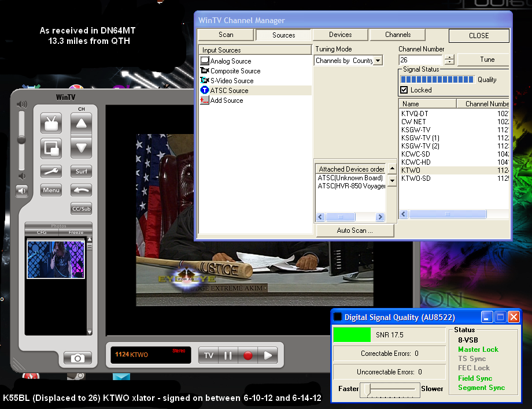The height and width of the screenshot is (409, 532).
Task: Switch to the Scan tab
Action: [x=226, y=35]
